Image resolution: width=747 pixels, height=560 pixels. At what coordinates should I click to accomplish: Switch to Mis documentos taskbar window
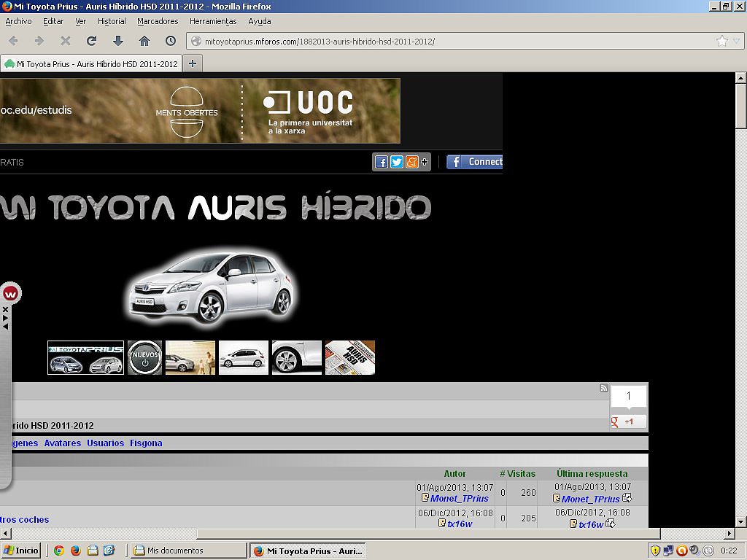click(189, 551)
